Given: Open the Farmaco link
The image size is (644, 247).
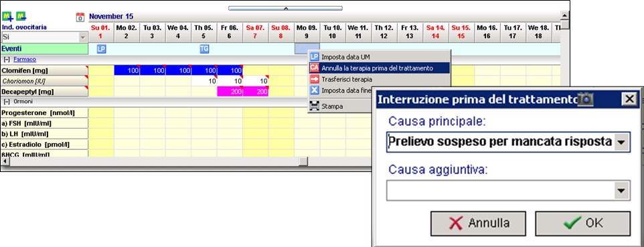Looking at the screenshot, I should [x=25, y=60].
